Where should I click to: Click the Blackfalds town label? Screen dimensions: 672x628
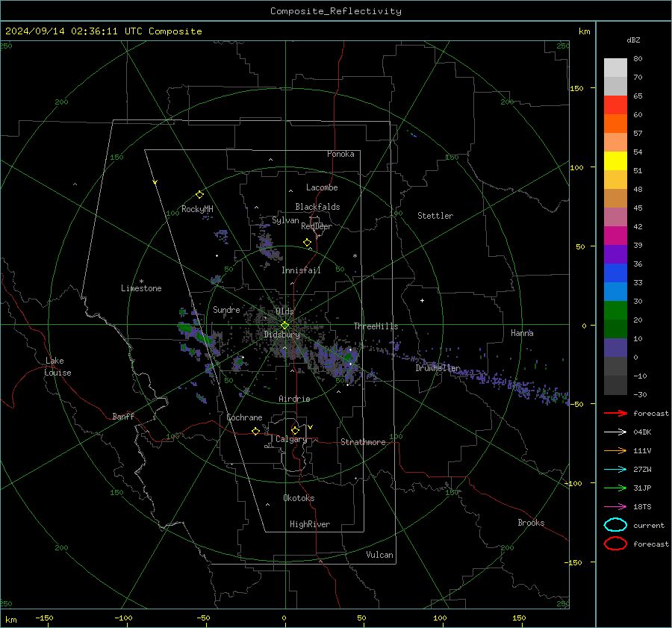pos(317,207)
